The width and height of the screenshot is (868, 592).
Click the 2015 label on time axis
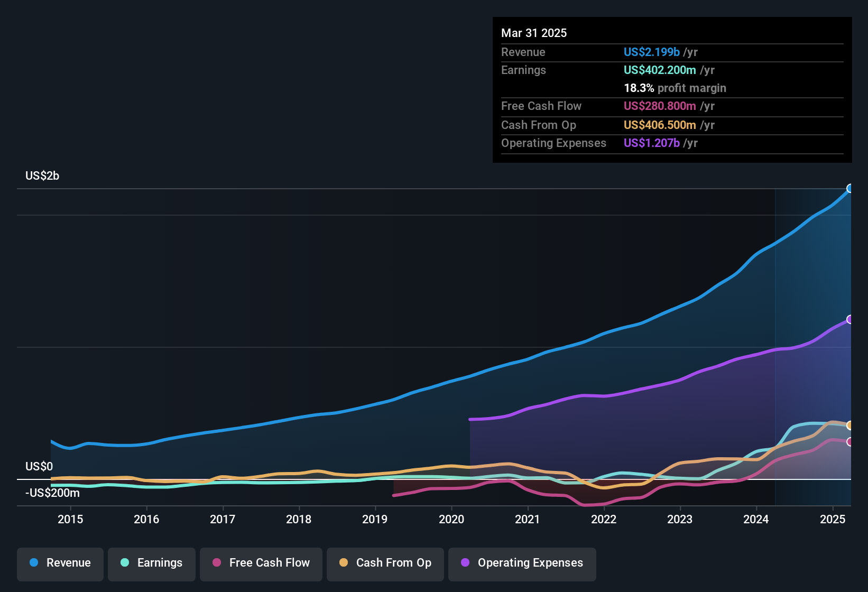click(x=70, y=520)
